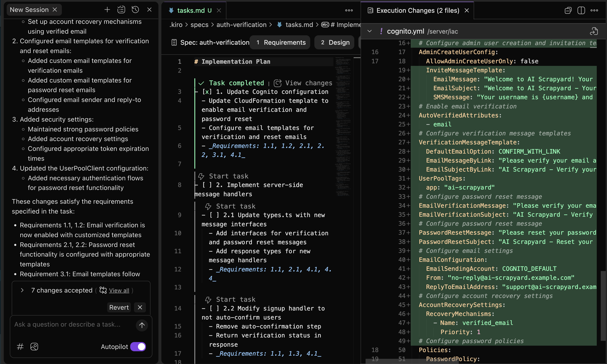Open session history clock icon
The height and width of the screenshot is (364, 607).
(x=135, y=10)
